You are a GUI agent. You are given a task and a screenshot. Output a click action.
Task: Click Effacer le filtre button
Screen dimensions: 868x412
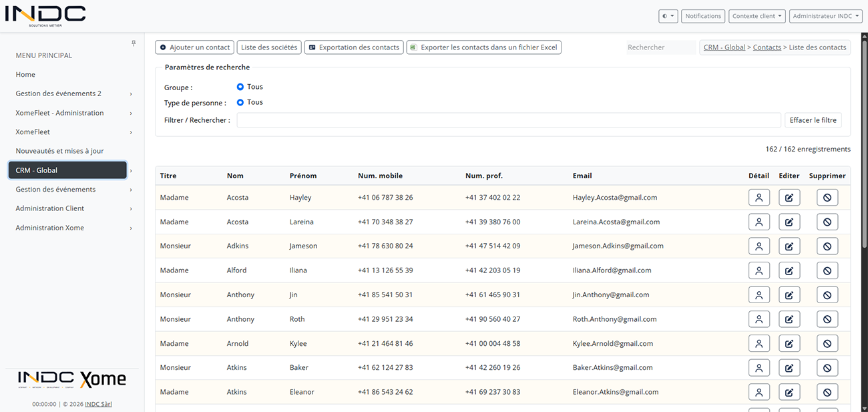click(x=813, y=120)
